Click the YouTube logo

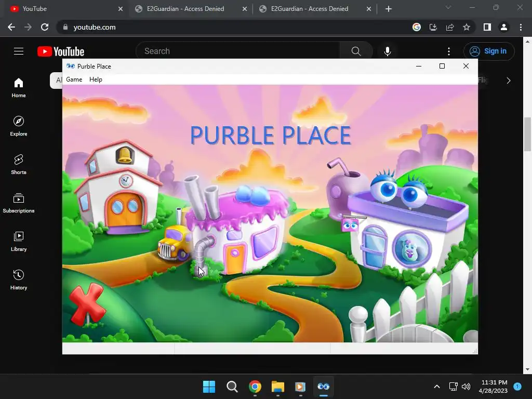(61, 51)
